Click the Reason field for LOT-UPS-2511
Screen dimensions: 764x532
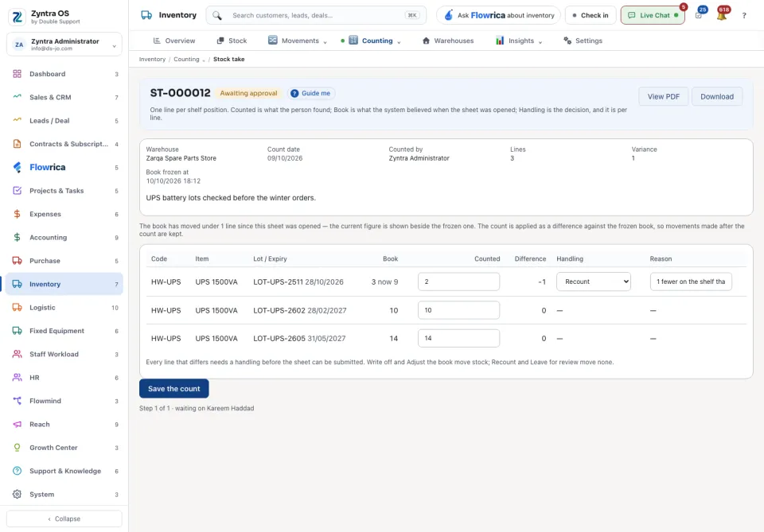coord(691,282)
